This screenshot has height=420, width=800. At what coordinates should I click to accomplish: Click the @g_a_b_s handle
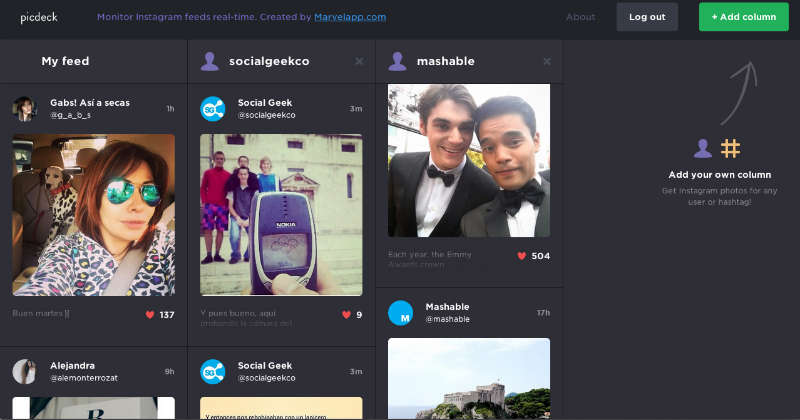click(x=70, y=115)
